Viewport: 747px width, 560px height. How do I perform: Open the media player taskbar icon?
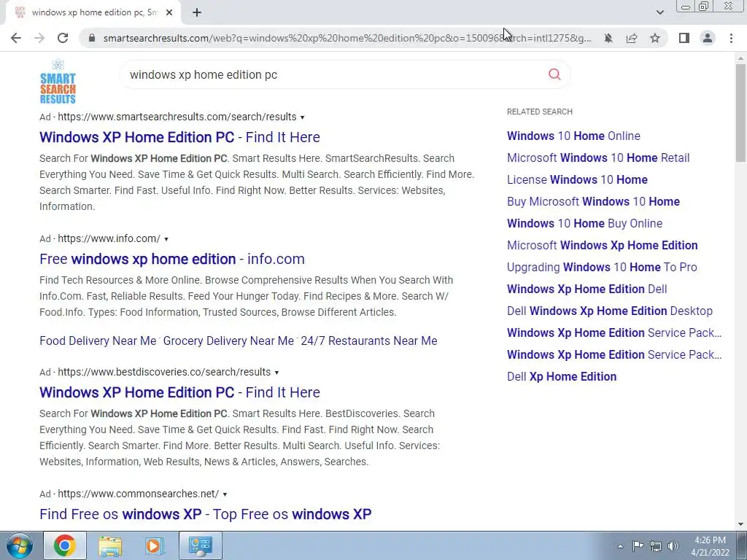coord(154,545)
